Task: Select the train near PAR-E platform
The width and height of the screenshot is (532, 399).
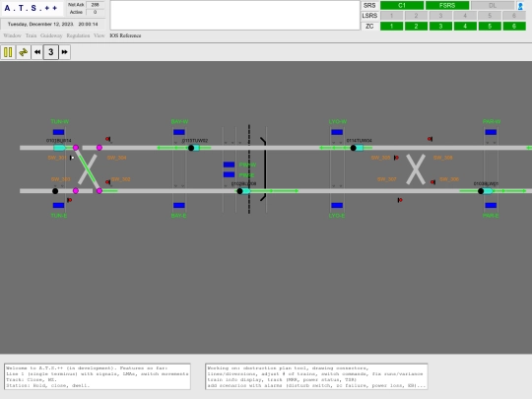Action: (485, 191)
